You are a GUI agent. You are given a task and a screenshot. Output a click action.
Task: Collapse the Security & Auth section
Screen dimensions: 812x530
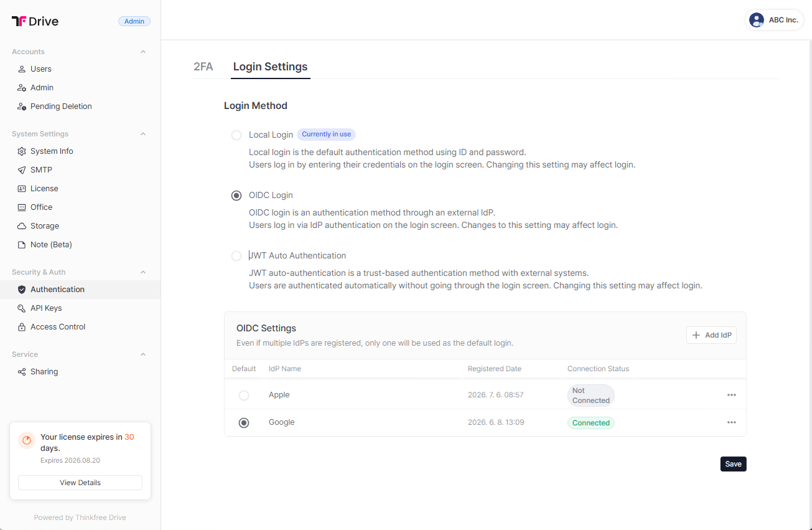(143, 272)
